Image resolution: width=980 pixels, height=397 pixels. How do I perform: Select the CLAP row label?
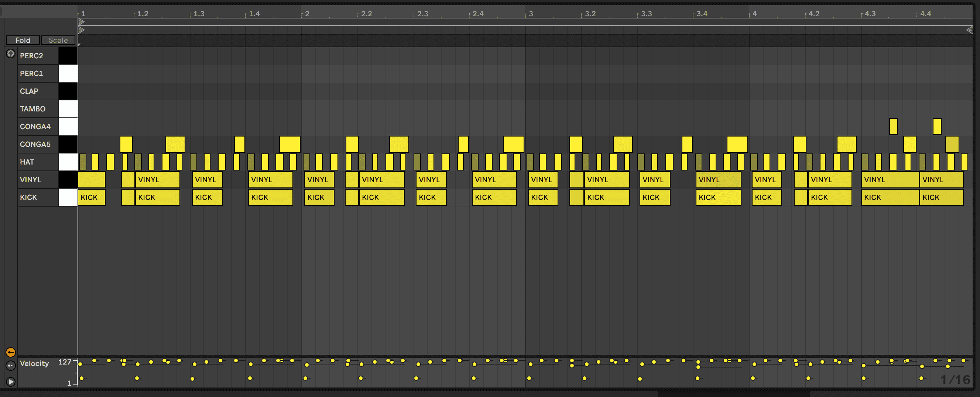pos(29,91)
